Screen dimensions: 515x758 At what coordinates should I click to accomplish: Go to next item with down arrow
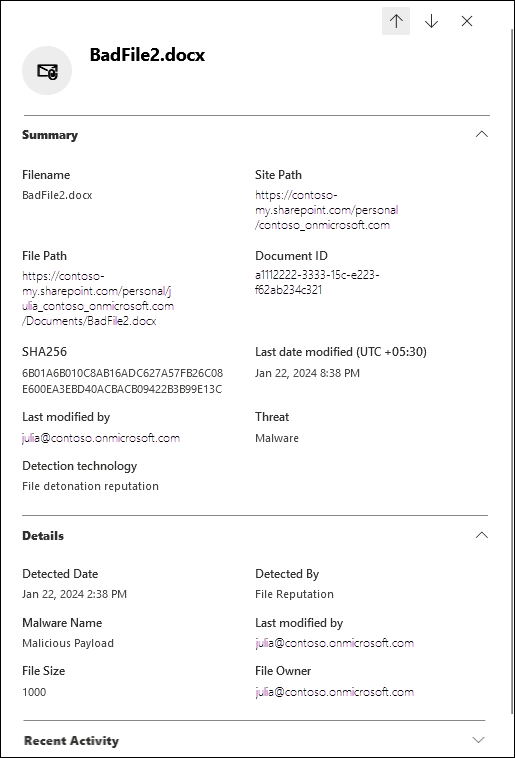[431, 21]
